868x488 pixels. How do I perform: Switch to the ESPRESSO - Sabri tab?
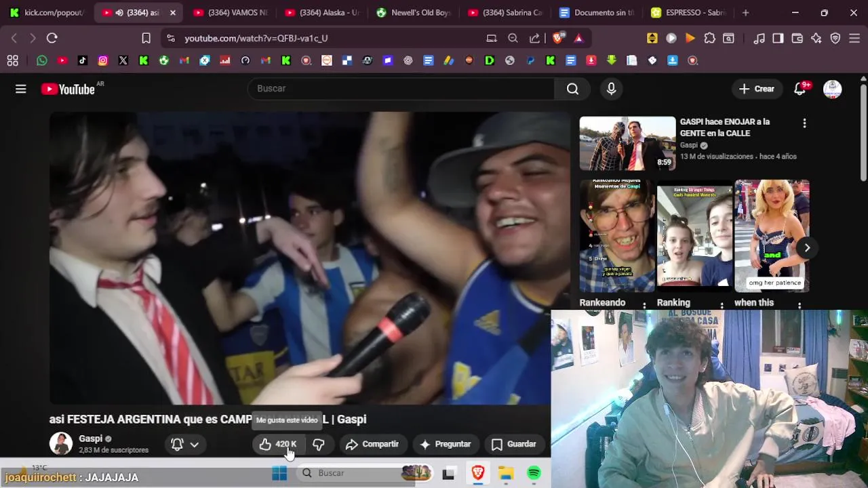click(688, 12)
